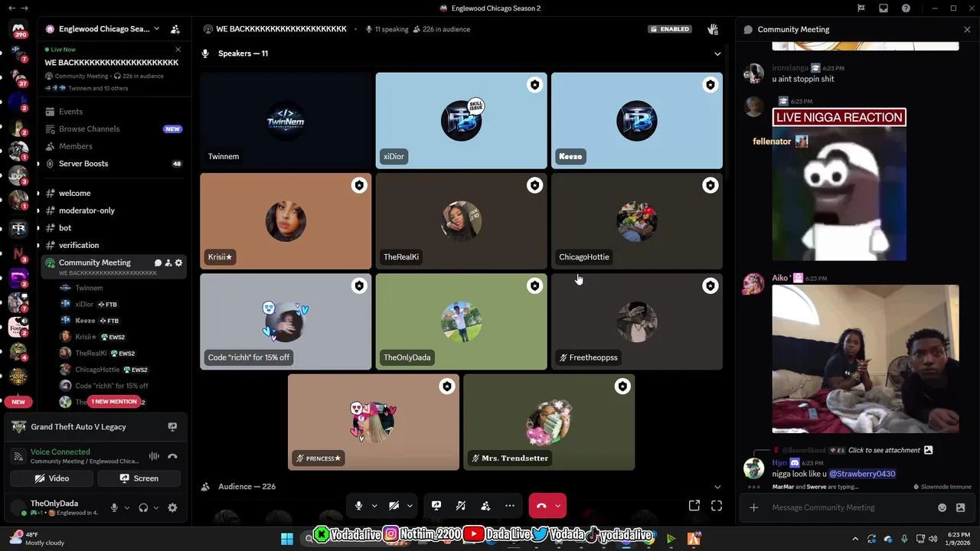Toggle deafen headphones in user panel
The image size is (980, 551).
[143, 507]
